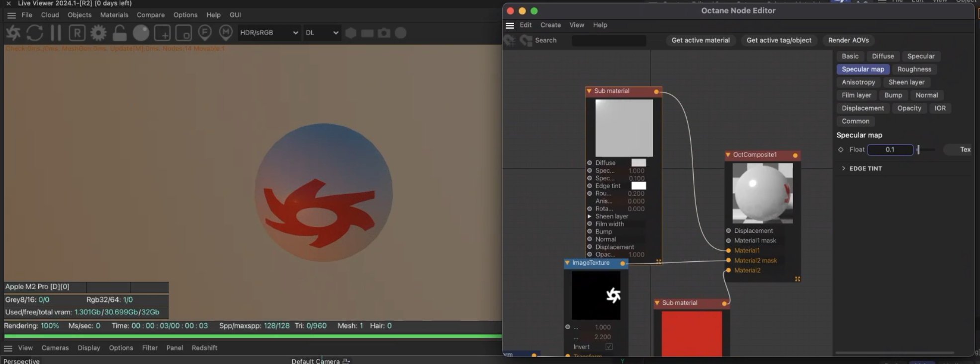Click the icon directly beside the Search label
This screenshot has width=980, height=364.
tap(526, 40)
